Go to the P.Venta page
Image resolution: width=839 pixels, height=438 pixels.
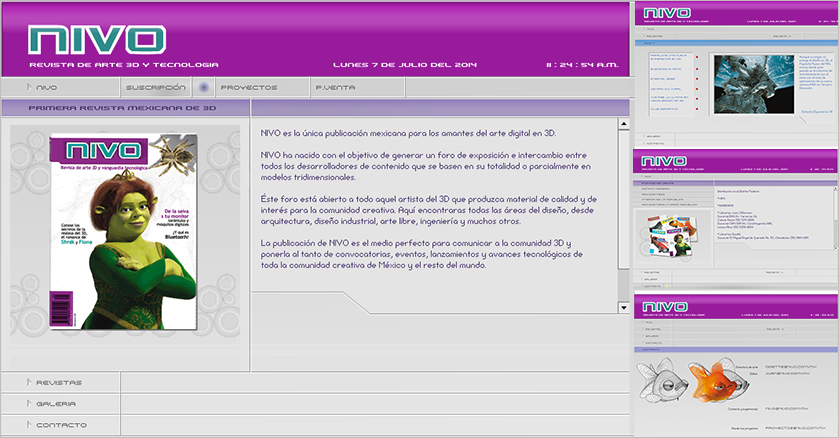tap(335, 88)
